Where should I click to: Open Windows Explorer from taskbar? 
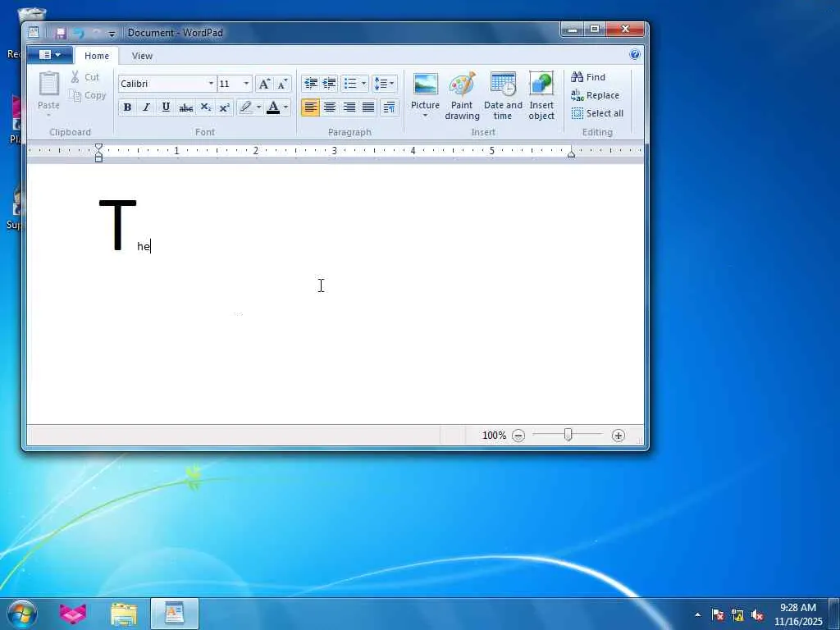pyautogui.click(x=124, y=614)
